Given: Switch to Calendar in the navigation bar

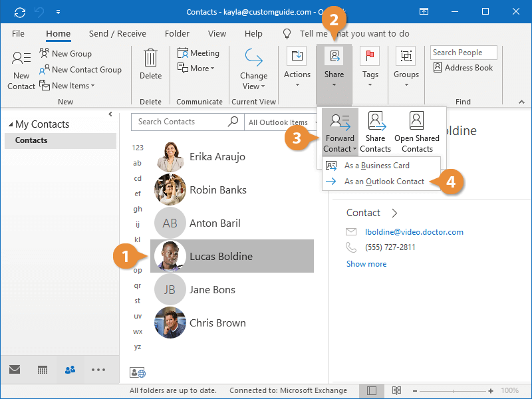Looking at the screenshot, I should [43, 370].
